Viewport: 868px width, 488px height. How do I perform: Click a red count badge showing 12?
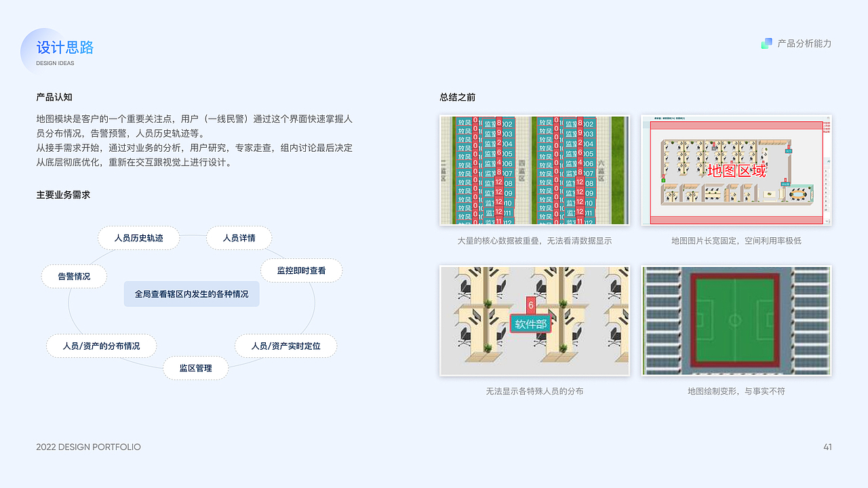(498, 182)
